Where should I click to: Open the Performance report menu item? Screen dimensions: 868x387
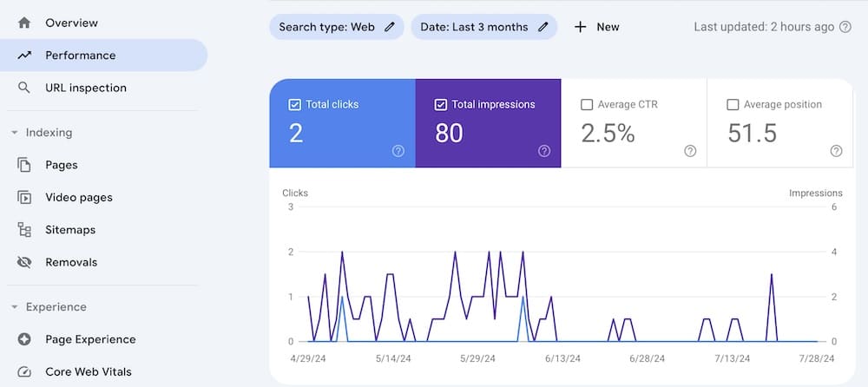click(80, 56)
